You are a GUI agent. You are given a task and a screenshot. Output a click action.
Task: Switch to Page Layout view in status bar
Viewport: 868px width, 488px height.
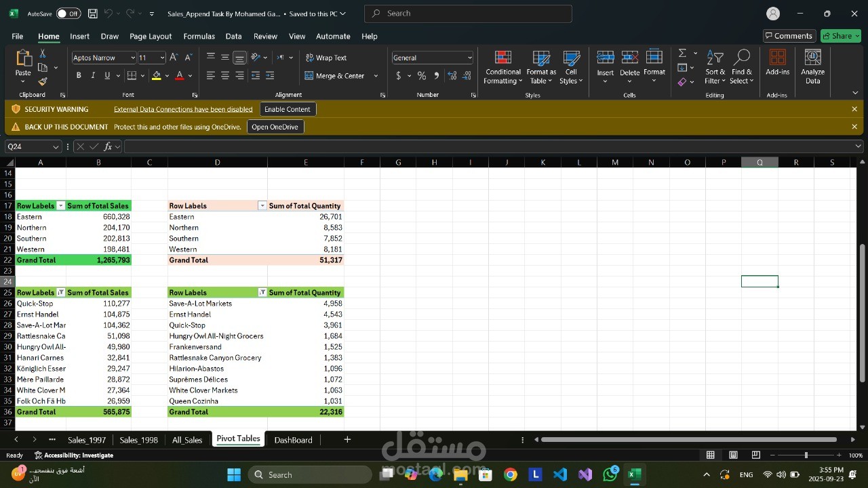click(733, 455)
